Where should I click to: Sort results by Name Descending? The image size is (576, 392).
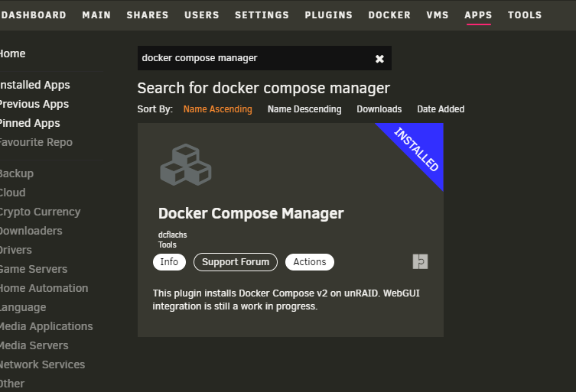click(x=304, y=109)
